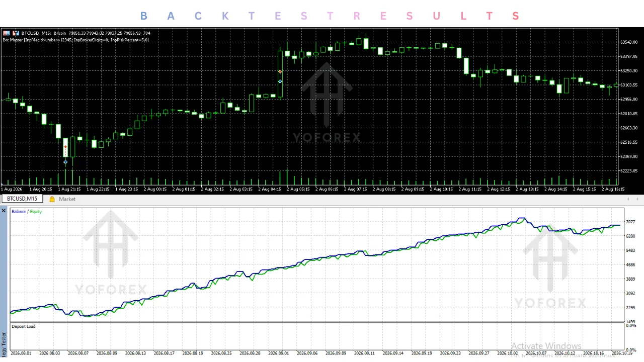Click the red trade marker on the 1 Aug 21:15 candle
This screenshot has height=362, width=644.
pos(65,147)
